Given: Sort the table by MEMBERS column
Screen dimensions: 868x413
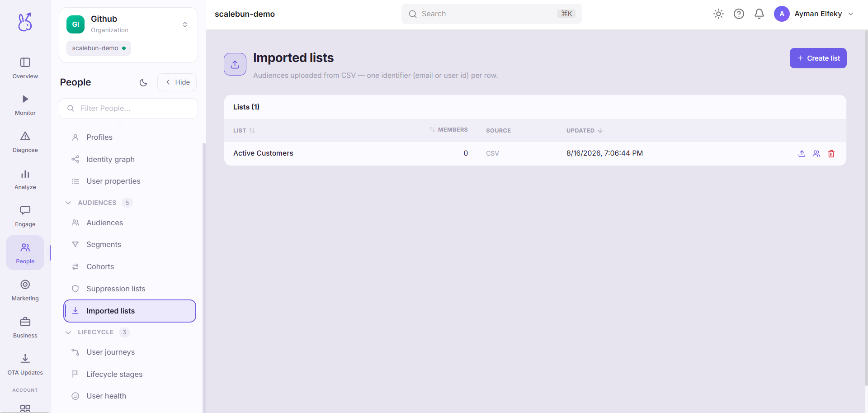Looking at the screenshot, I should click(x=448, y=130).
